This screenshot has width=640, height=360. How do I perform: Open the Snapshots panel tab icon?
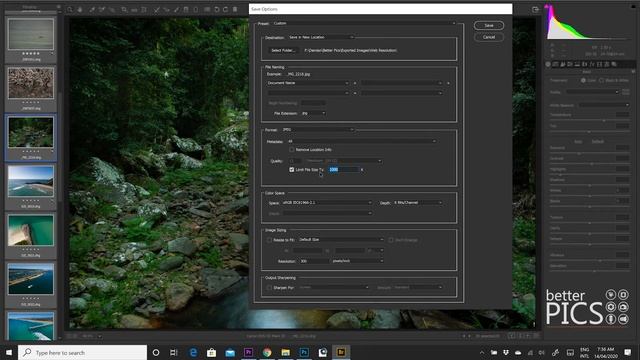pos(614,64)
